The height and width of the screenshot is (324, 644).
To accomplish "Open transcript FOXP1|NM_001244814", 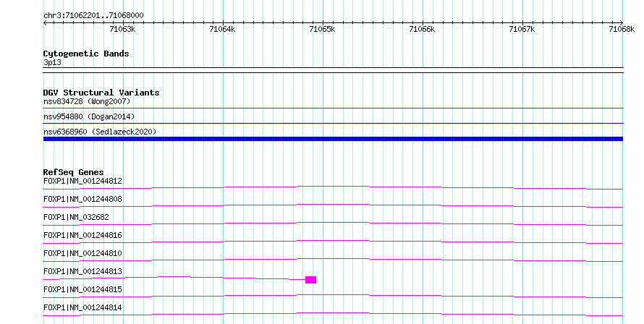I will [x=82, y=307].
